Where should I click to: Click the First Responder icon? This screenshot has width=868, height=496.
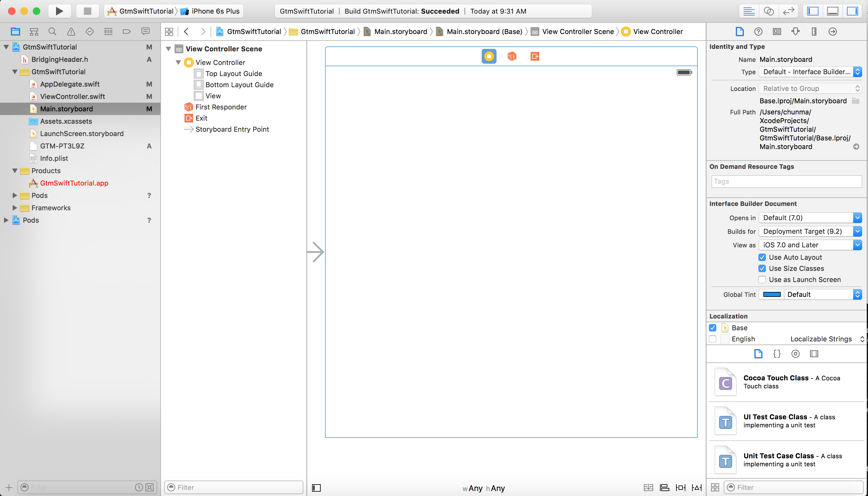click(189, 107)
